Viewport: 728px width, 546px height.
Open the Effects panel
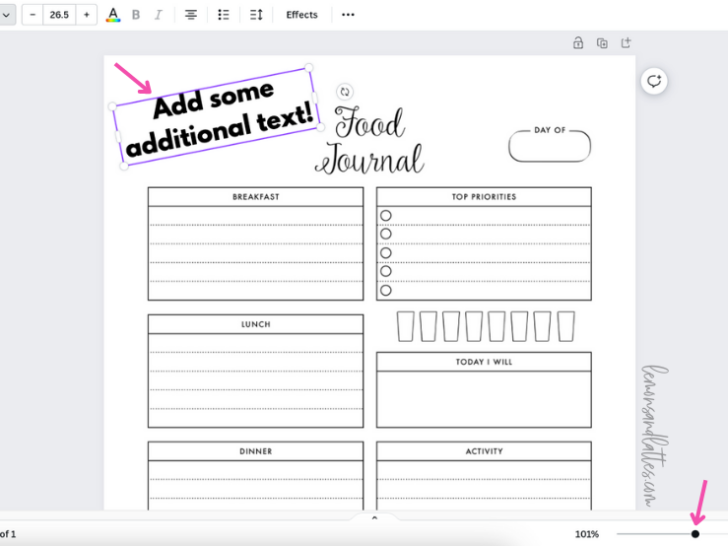coord(302,15)
